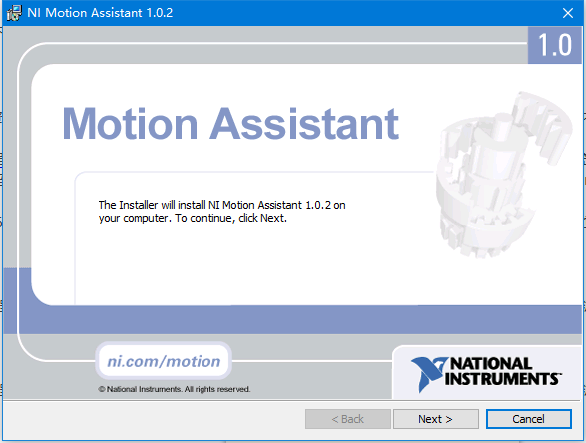586x443 pixels.
Task: Click the ni.com/motion badge
Action: 164,361
